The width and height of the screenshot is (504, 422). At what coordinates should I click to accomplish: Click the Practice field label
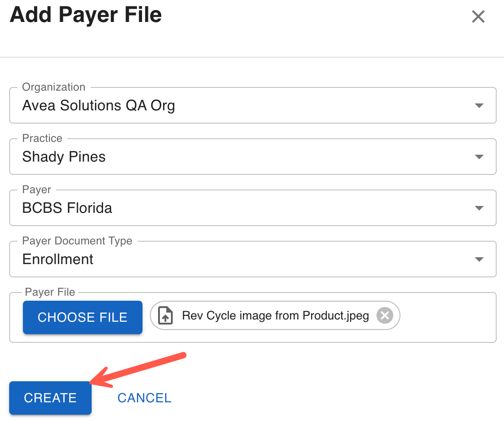[x=42, y=138]
